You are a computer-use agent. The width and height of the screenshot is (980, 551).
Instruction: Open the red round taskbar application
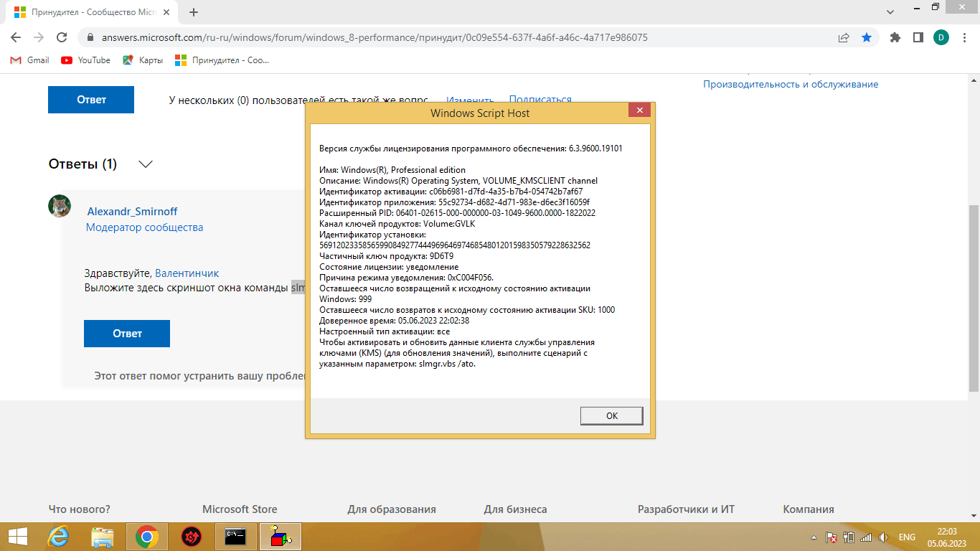click(x=192, y=536)
